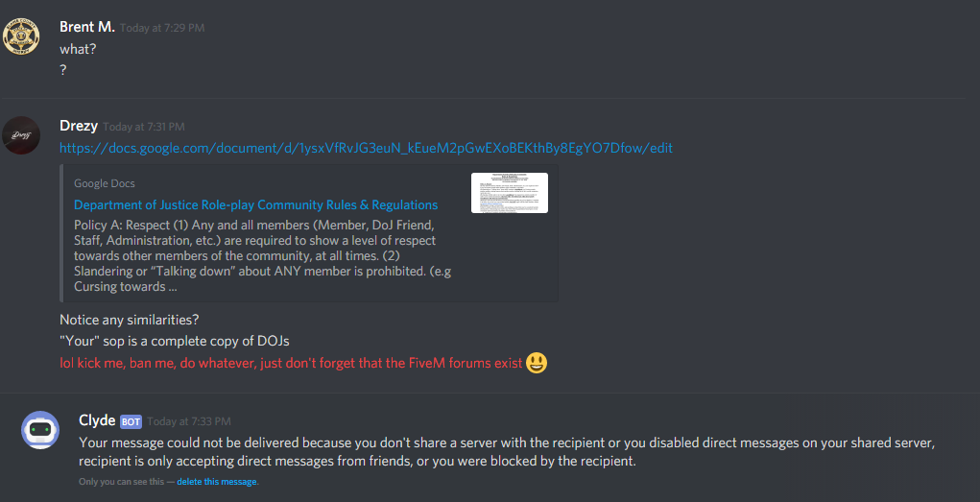Click the timestamp Today at 7:31 PM
Screen dimensions: 980x502
point(144,127)
